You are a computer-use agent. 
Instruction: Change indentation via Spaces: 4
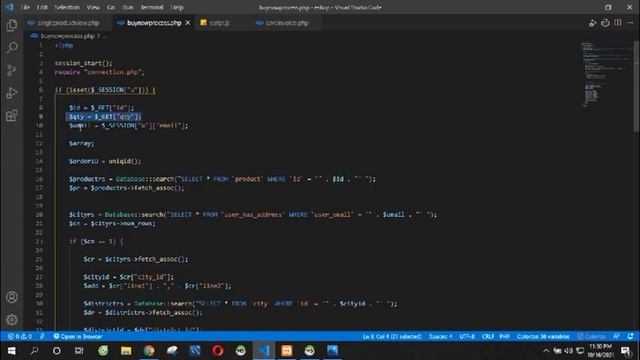click(x=440, y=336)
